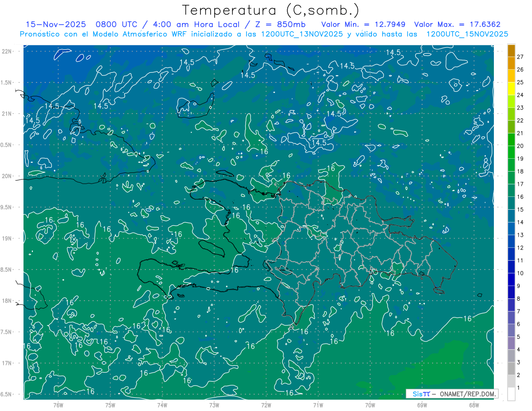This screenshot has height=411, width=532.
Task: Click the "SisTT - ONAMET/REP.DOM." credit label
Action: point(452,394)
